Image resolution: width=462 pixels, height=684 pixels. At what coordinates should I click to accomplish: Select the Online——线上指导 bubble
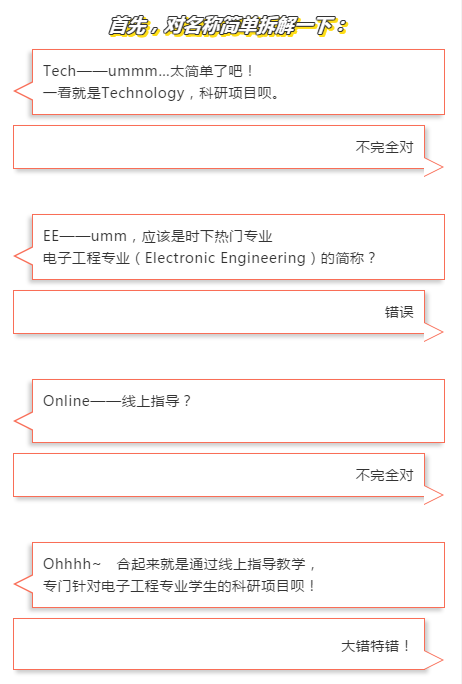238,411
